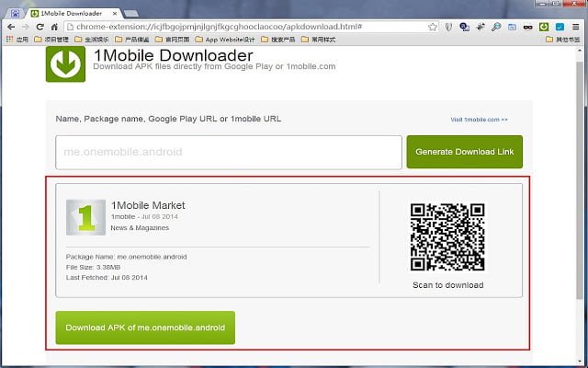Open the Chrome hamburger menu

(576, 27)
